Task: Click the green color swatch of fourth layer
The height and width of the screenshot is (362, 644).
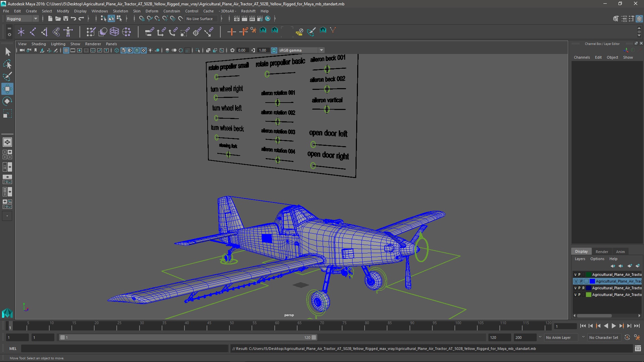Action: click(588, 295)
